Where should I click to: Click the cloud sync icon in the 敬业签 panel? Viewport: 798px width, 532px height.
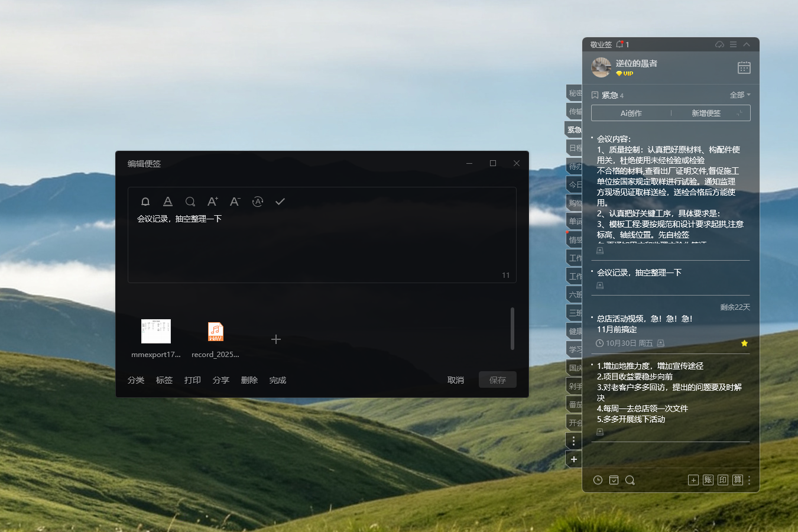pos(719,44)
